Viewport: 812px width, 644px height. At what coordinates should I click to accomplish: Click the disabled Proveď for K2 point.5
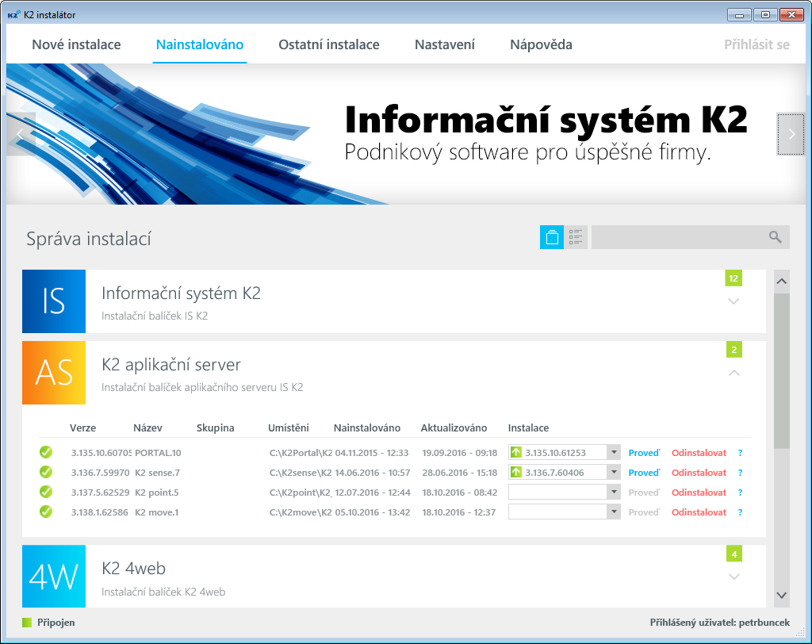coord(644,493)
